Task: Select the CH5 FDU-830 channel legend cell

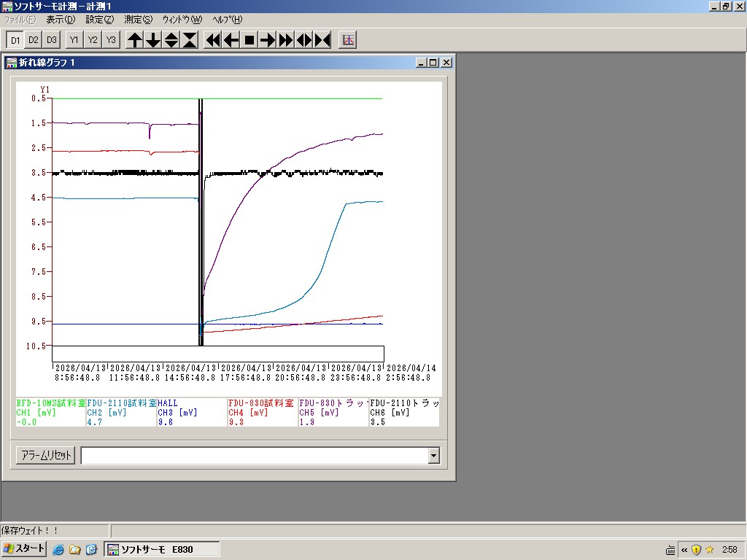Action: coord(333,412)
